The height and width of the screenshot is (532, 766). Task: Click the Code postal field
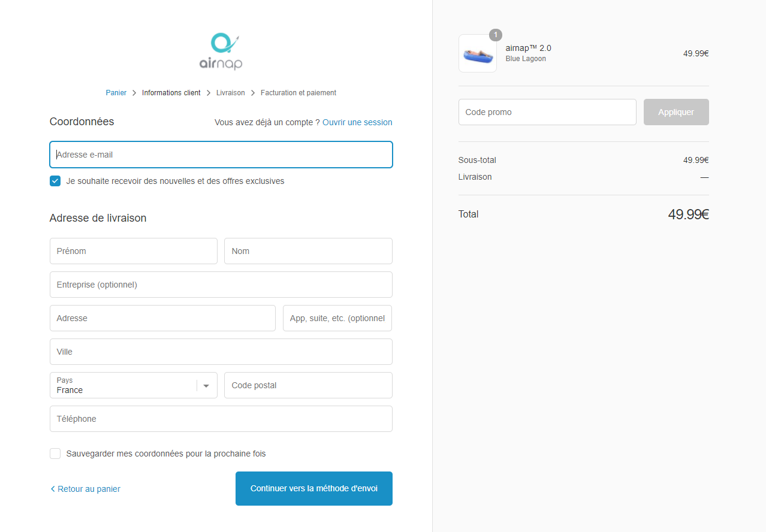[x=308, y=385]
